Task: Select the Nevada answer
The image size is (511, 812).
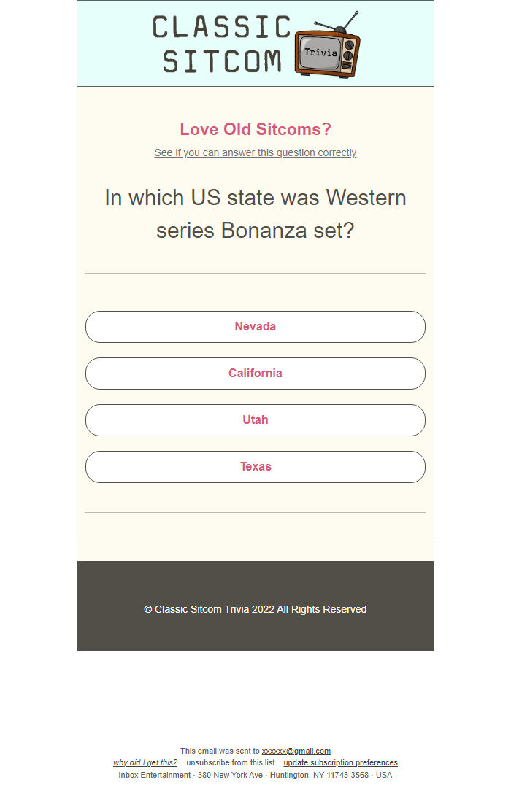Action: click(x=255, y=327)
